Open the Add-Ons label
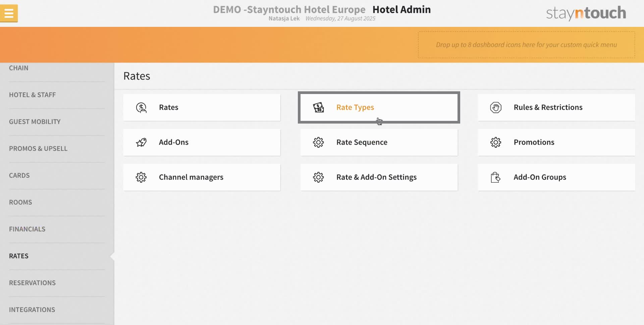This screenshot has width=644, height=325. click(174, 142)
